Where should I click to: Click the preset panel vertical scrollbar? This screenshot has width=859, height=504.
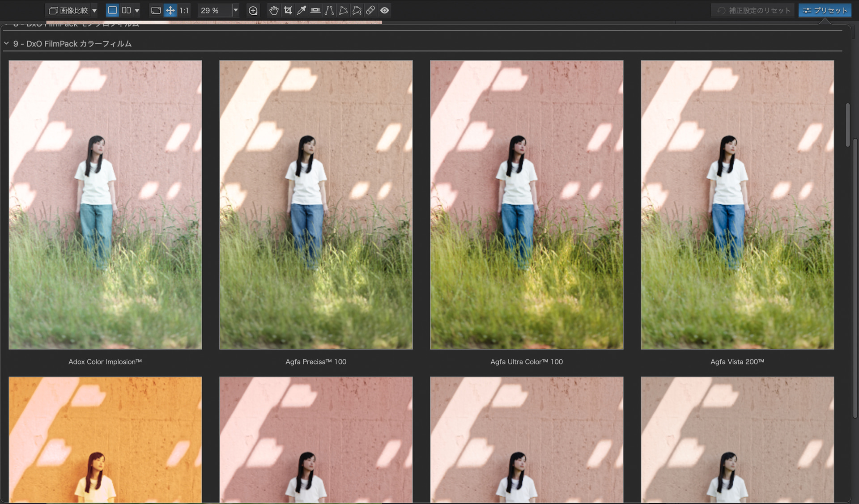(847, 125)
